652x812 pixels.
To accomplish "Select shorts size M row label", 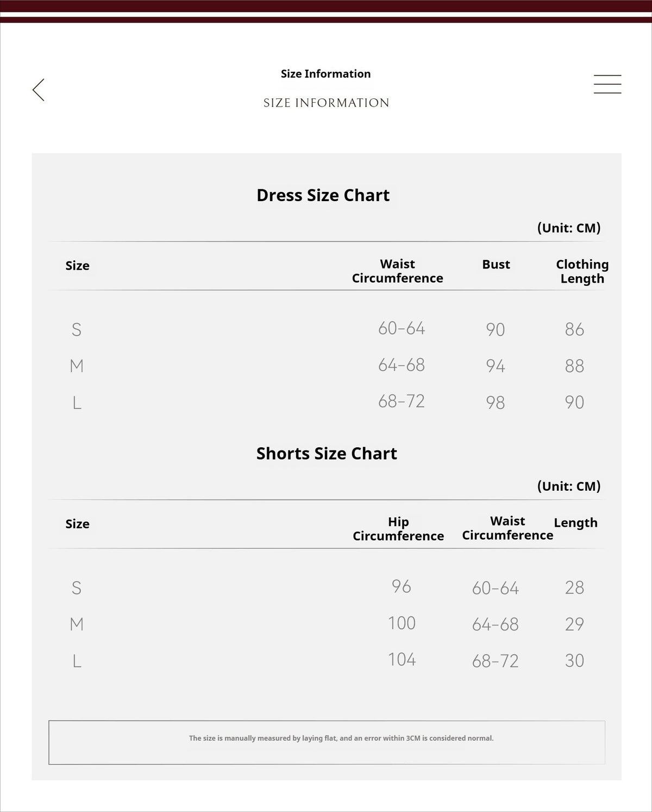I will coord(77,624).
